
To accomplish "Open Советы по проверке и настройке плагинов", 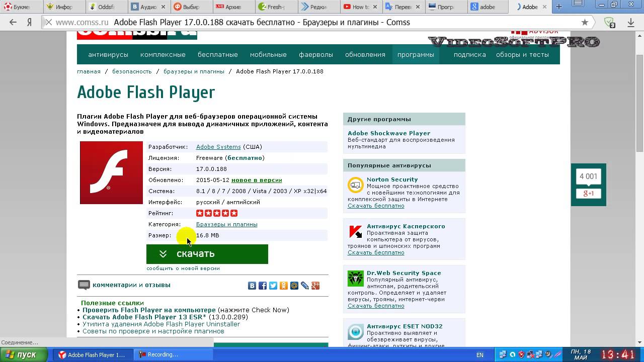I will pyautogui.click(x=153, y=331).
